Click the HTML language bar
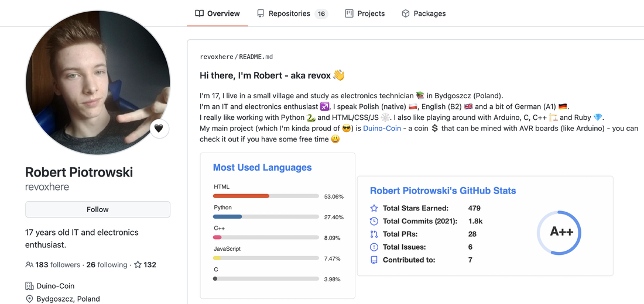The width and height of the screenshot is (644, 304). click(x=266, y=196)
